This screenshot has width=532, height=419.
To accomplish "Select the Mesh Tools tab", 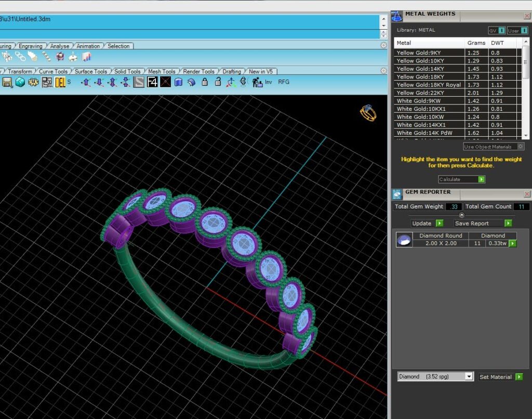I will (x=162, y=72).
